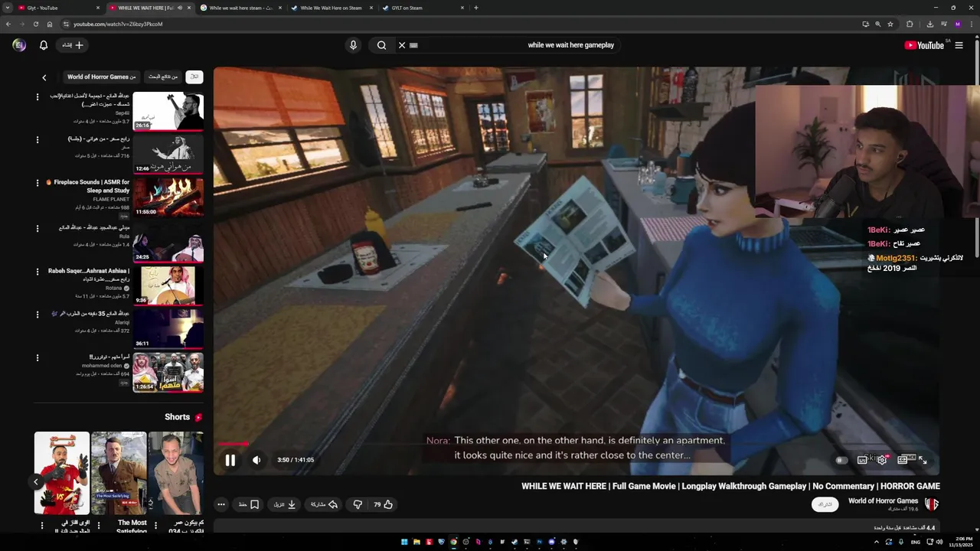Open options for mohammed oden video
This screenshot has height=551, width=980.
(37, 357)
